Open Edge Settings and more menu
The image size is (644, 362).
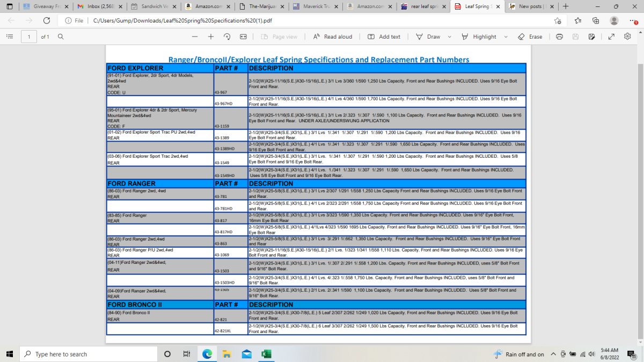[633, 20]
